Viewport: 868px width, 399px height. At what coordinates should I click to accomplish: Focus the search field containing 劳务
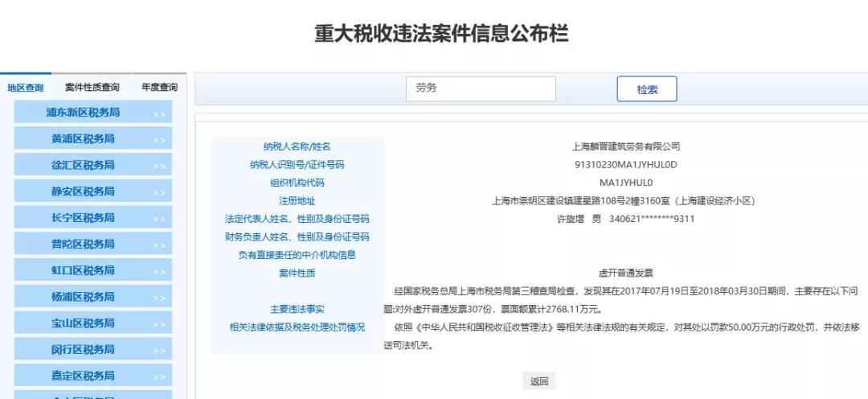coord(480,88)
